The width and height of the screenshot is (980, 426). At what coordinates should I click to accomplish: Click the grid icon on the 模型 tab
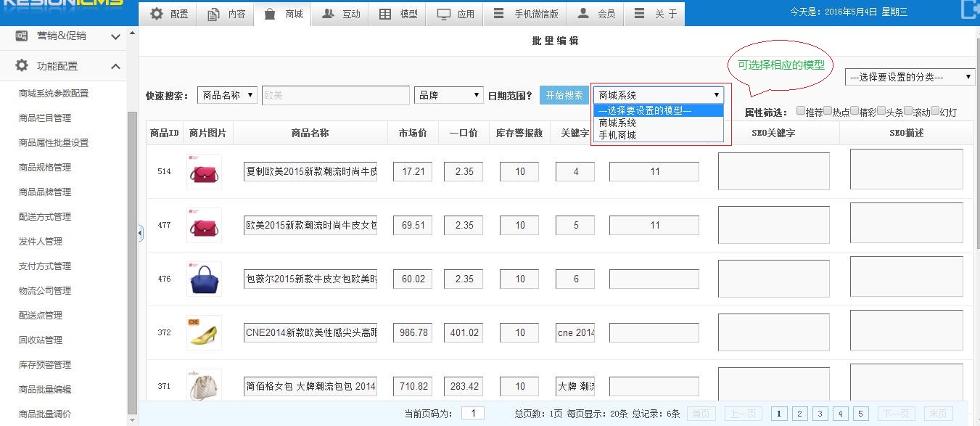[x=385, y=14]
